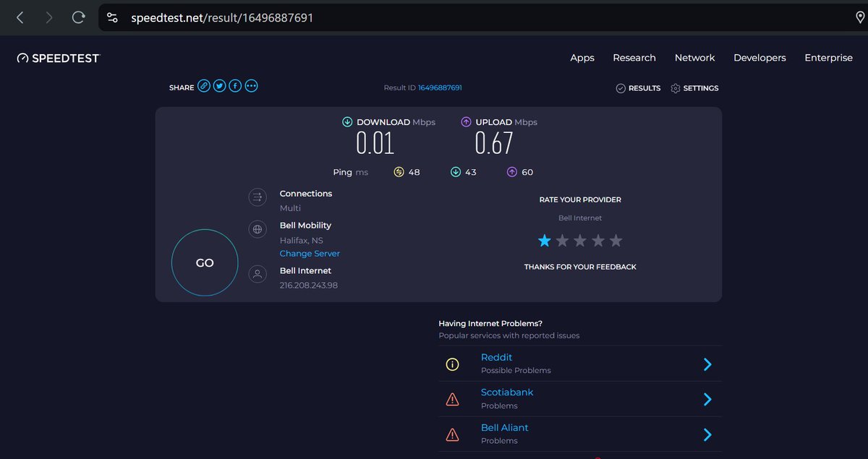Viewport: 868px width, 459px height.
Task: Click the location pin icon in address bar
Action: (x=860, y=17)
